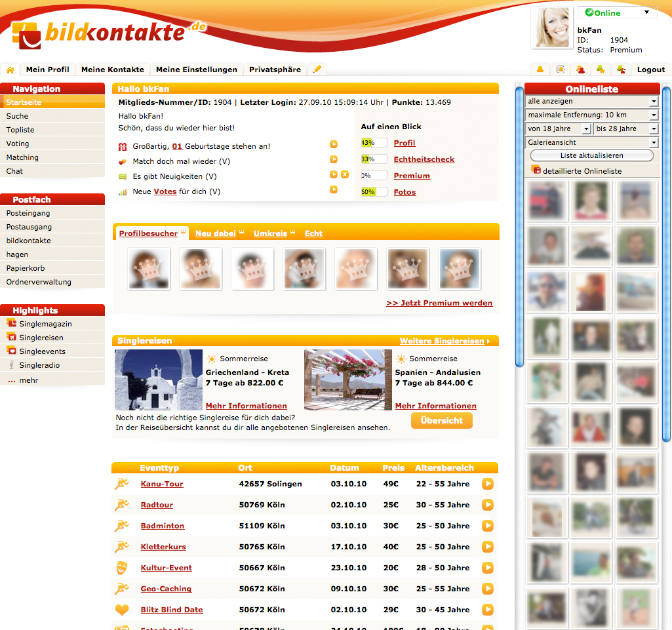This screenshot has width=672, height=630.
Task: Click the Singleevents heart icon
Action: 12,351
